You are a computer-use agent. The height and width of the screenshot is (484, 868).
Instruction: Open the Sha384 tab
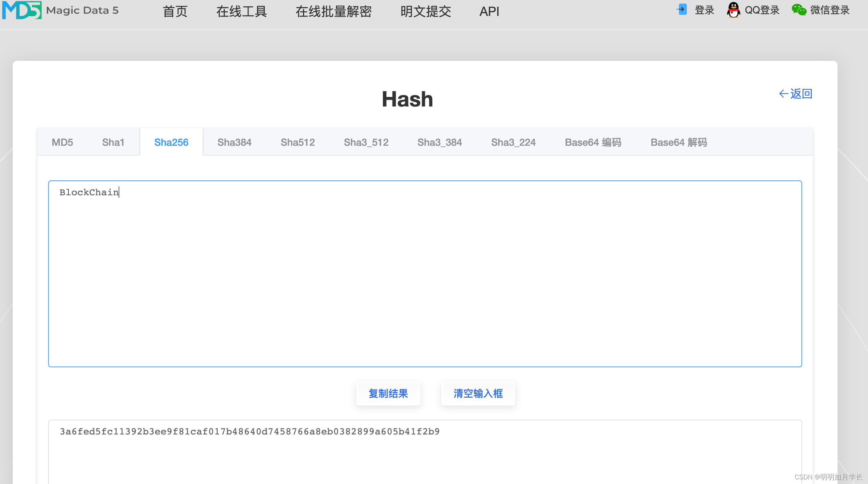click(234, 142)
